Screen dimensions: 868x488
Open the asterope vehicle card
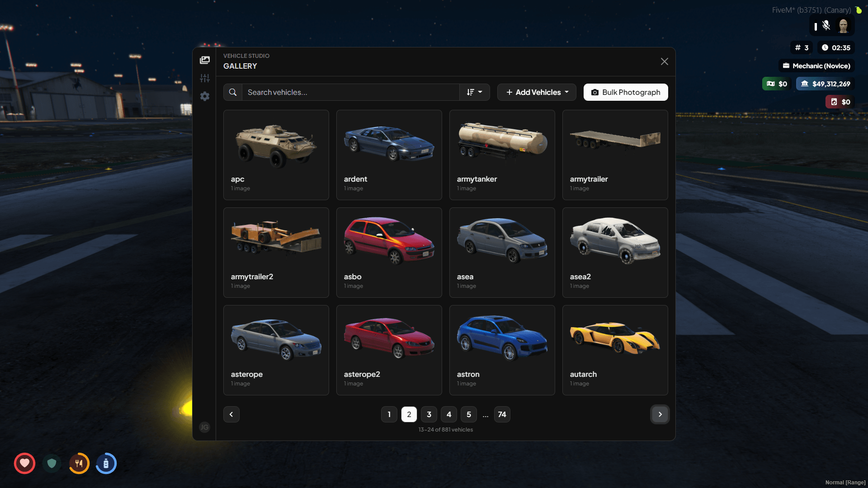(276, 350)
